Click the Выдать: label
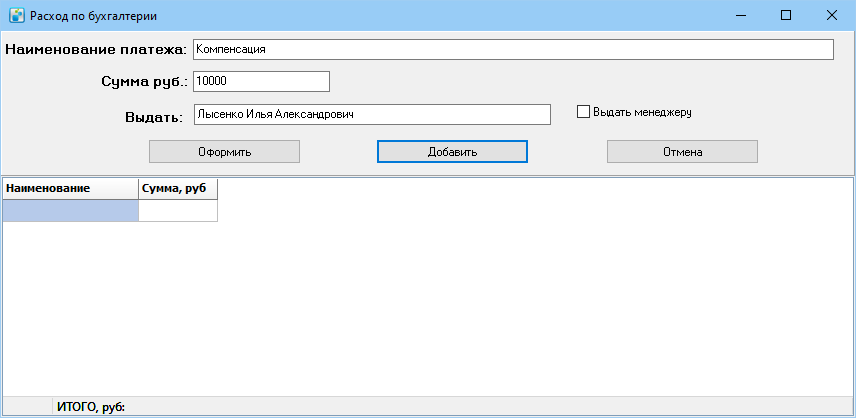The width and height of the screenshot is (856, 418). [153, 117]
